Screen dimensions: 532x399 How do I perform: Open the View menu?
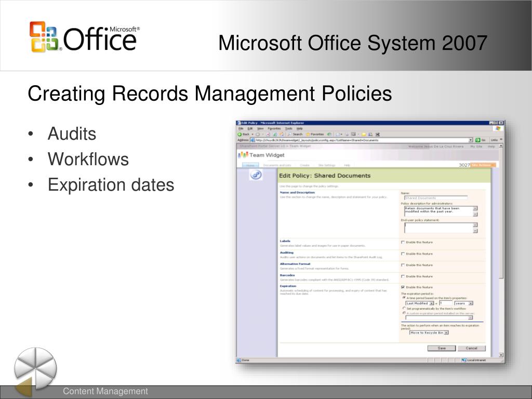[260, 129]
